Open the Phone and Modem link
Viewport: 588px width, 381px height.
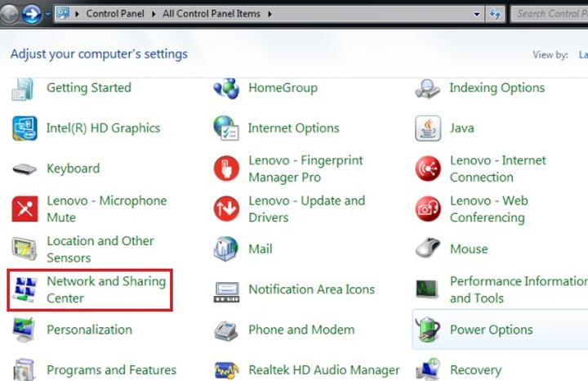301,329
